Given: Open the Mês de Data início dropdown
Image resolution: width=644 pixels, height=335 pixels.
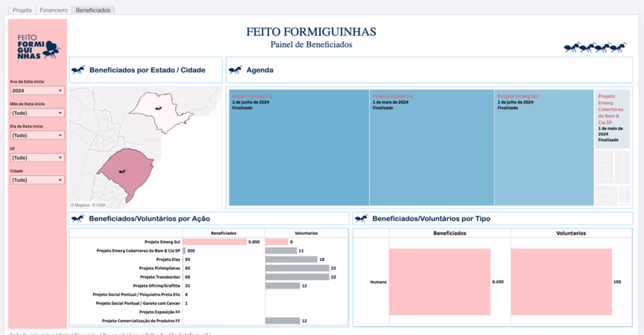Looking at the screenshot, I should click(37, 113).
